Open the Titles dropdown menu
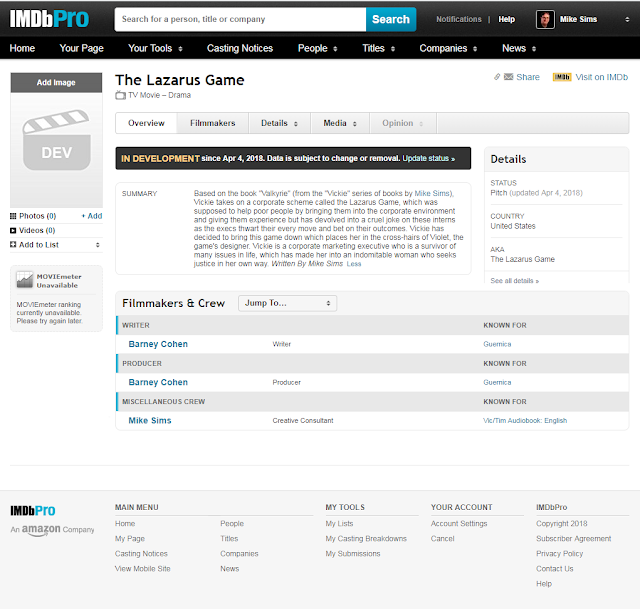Image resolution: width=640 pixels, height=609 pixels. [x=378, y=49]
